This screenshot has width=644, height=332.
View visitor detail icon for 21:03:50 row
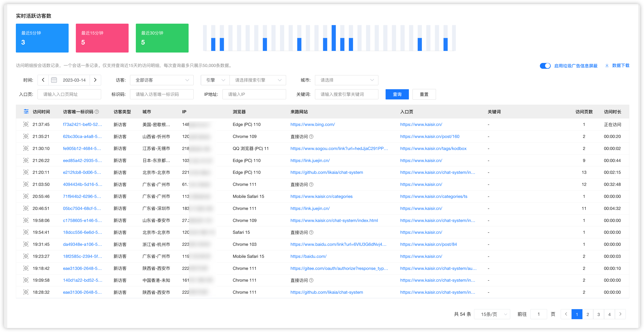pos(26,184)
